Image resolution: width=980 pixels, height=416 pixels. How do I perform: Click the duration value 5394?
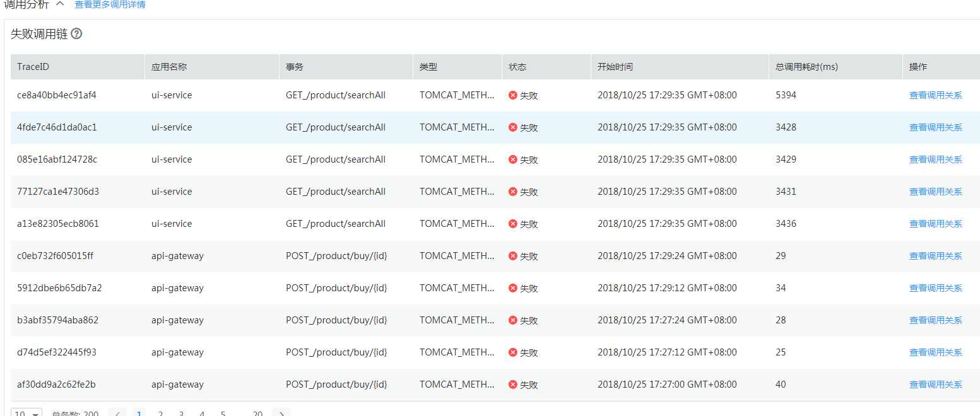(786, 95)
